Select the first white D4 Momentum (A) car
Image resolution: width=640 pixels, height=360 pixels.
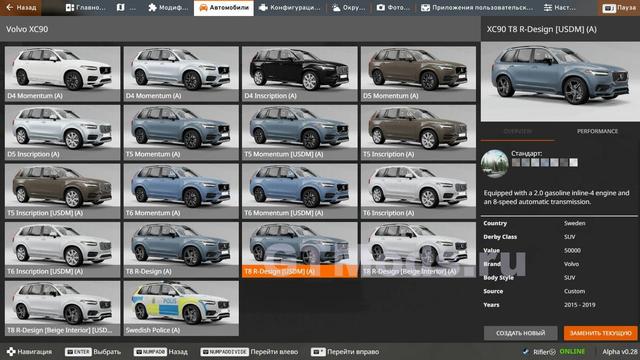pyautogui.click(x=62, y=74)
